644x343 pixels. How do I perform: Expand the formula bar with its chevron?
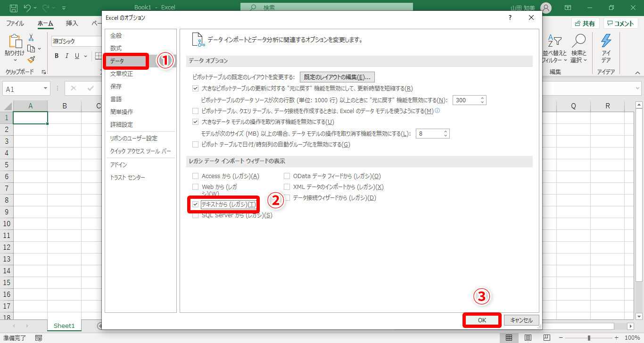637,88
